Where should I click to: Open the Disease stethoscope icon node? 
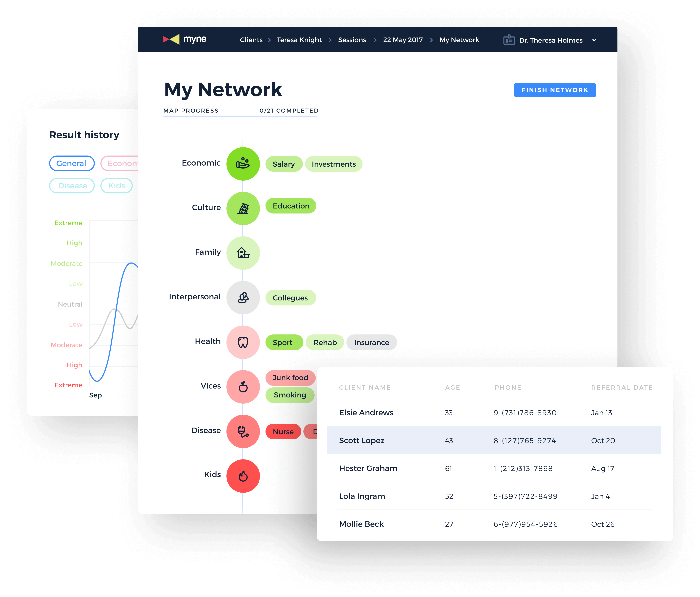[x=243, y=431]
